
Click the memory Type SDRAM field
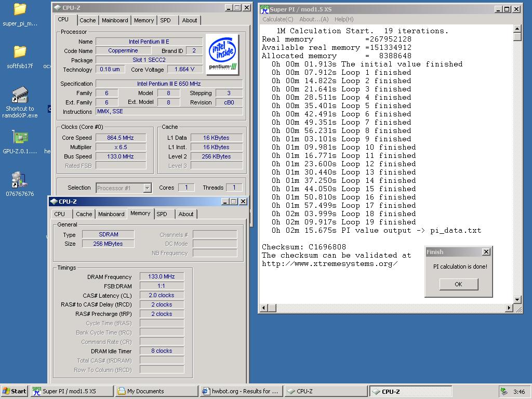point(108,234)
